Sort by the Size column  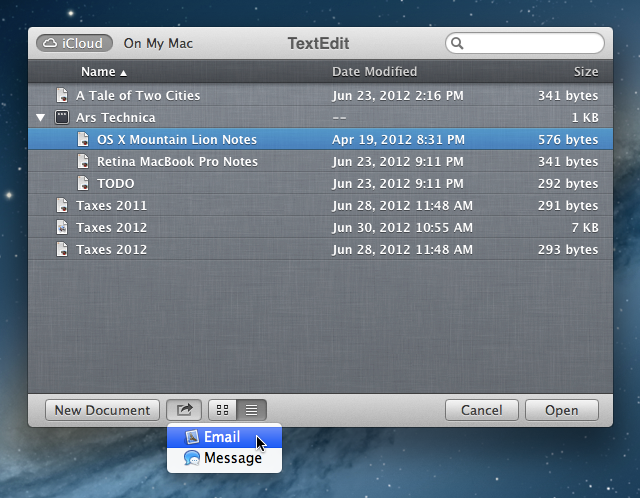(x=586, y=72)
